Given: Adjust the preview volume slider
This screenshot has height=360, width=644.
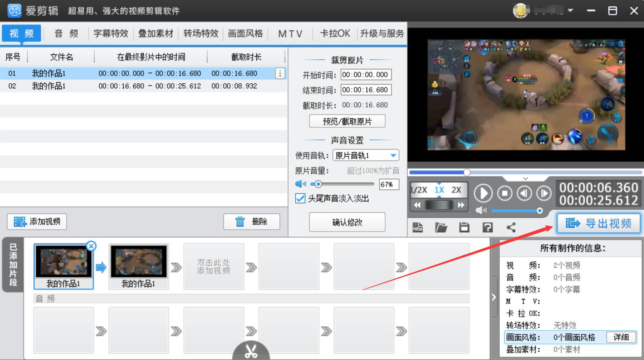Looking at the screenshot, I should [517, 211].
